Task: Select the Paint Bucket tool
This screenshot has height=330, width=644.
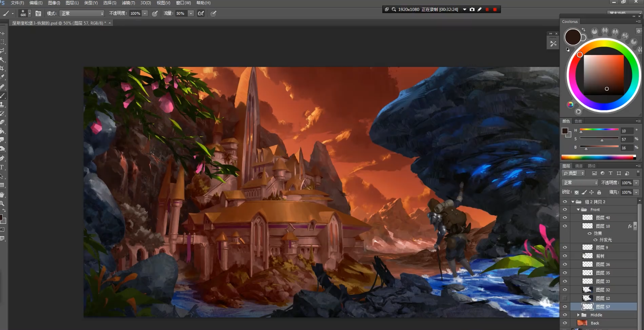Action: 2,131
